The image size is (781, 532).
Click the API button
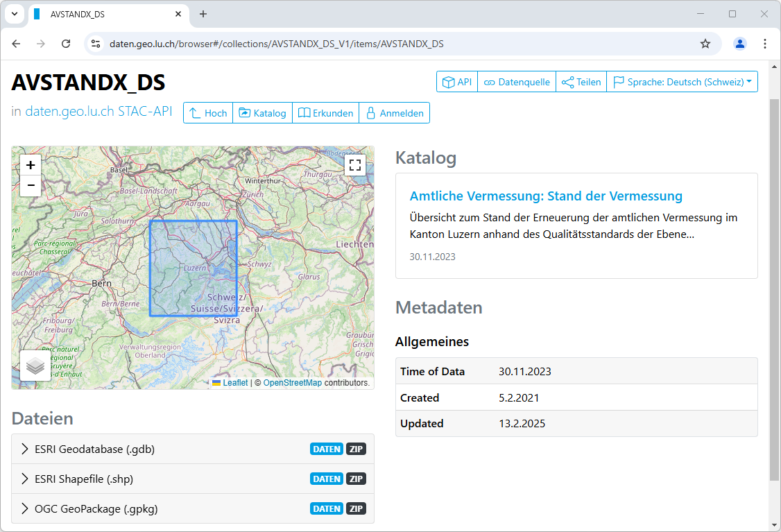[457, 82]
